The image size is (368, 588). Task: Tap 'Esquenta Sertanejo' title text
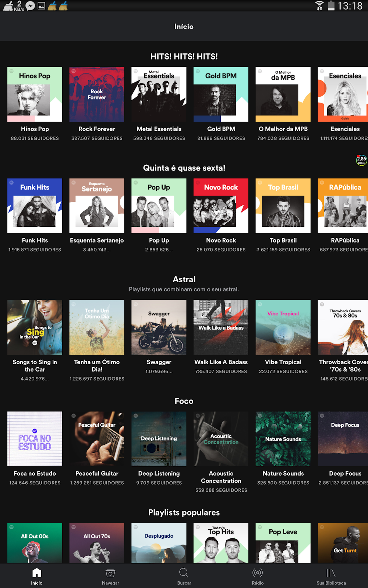click(97, 240)
